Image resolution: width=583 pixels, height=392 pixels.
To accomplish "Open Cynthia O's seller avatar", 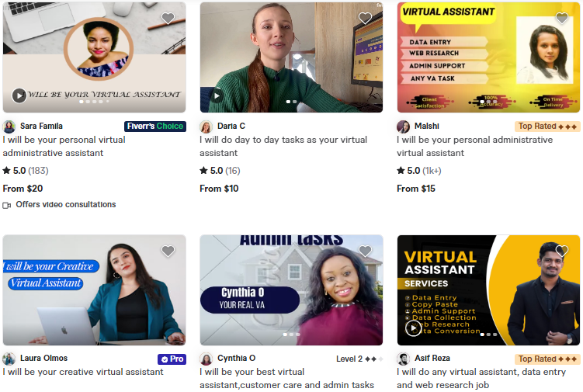I will 206,359.
